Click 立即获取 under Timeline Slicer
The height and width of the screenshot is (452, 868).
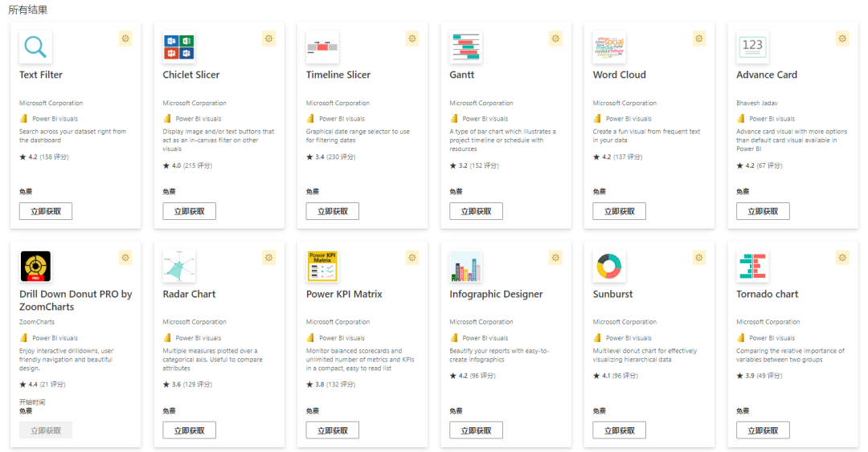[333, 211]
